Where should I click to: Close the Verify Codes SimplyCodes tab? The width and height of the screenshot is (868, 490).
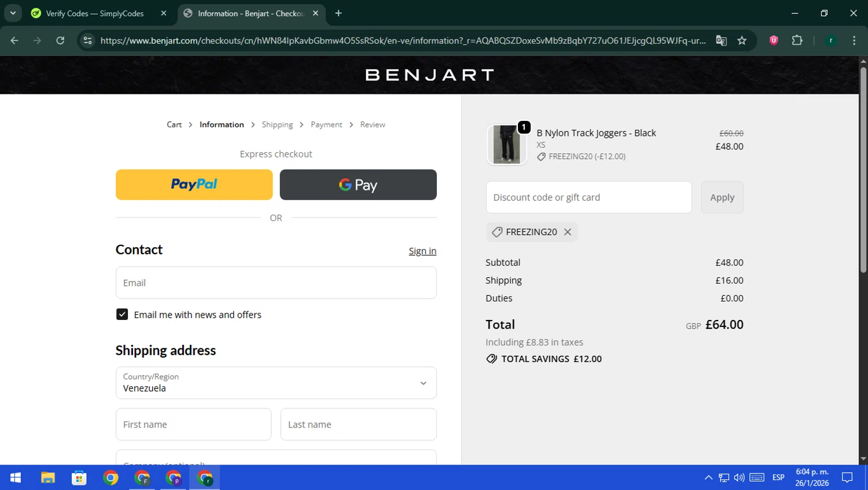(x=164, y=13)
